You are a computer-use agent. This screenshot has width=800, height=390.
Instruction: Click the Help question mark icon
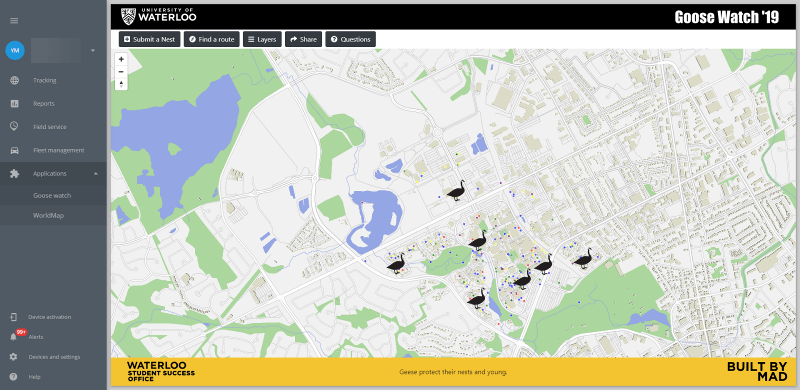[x=13, y=377]
